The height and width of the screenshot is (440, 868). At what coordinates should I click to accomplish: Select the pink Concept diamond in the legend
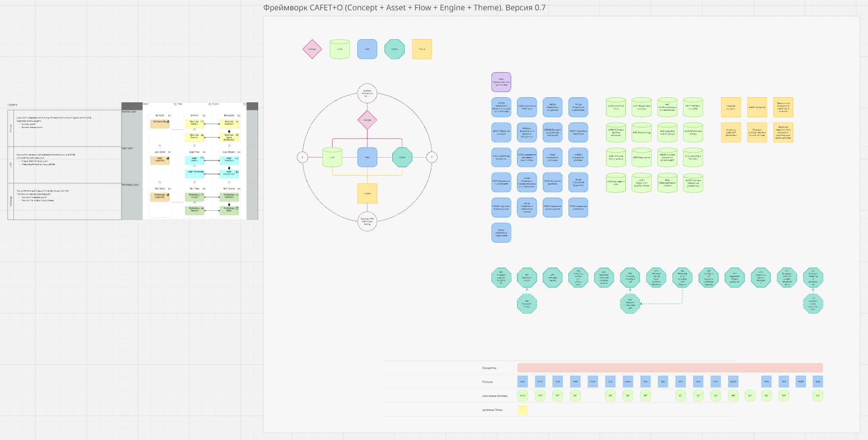click(312, 49)
